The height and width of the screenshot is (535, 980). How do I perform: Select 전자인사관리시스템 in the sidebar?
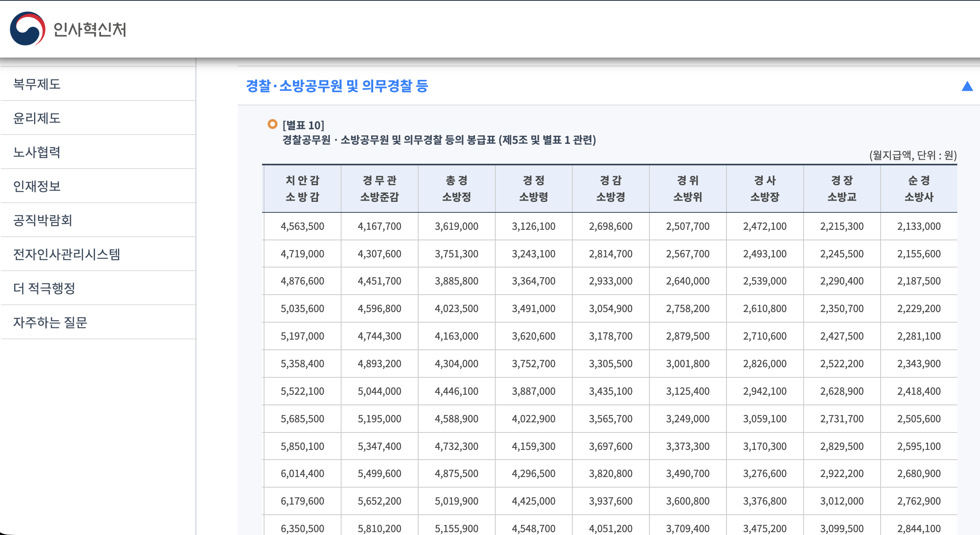pos(67,254)
